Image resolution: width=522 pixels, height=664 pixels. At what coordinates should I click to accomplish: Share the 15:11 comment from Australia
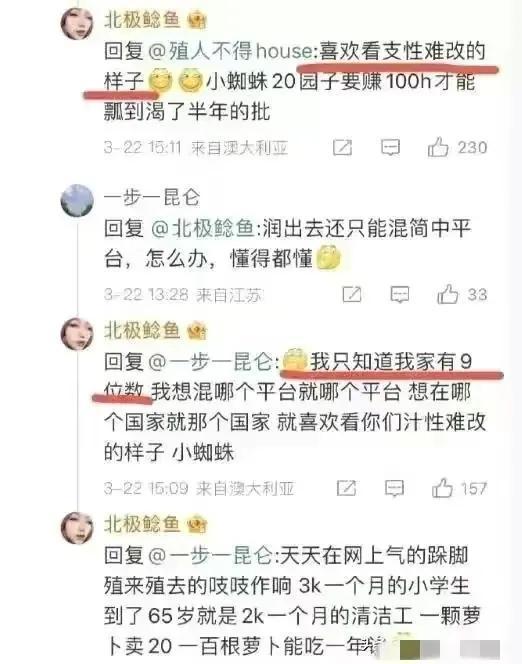tap(342, 147)
